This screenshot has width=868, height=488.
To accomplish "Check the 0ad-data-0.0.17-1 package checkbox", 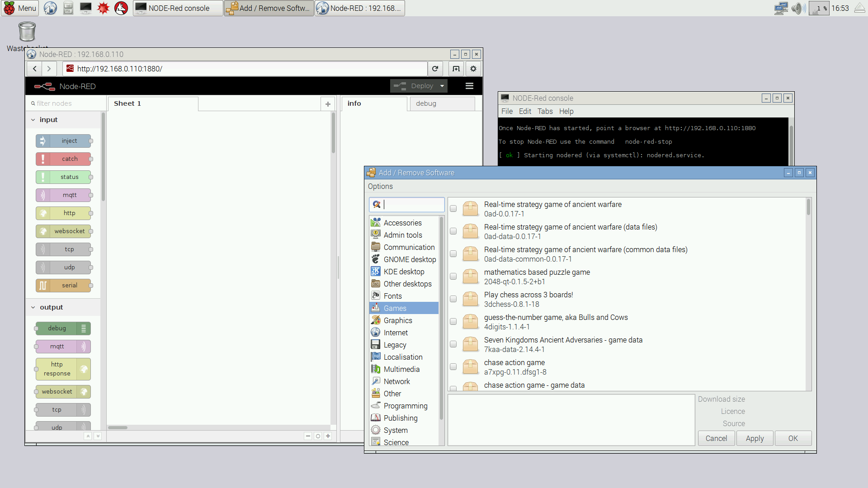I will pyautogui.click(x=453, y=231).
